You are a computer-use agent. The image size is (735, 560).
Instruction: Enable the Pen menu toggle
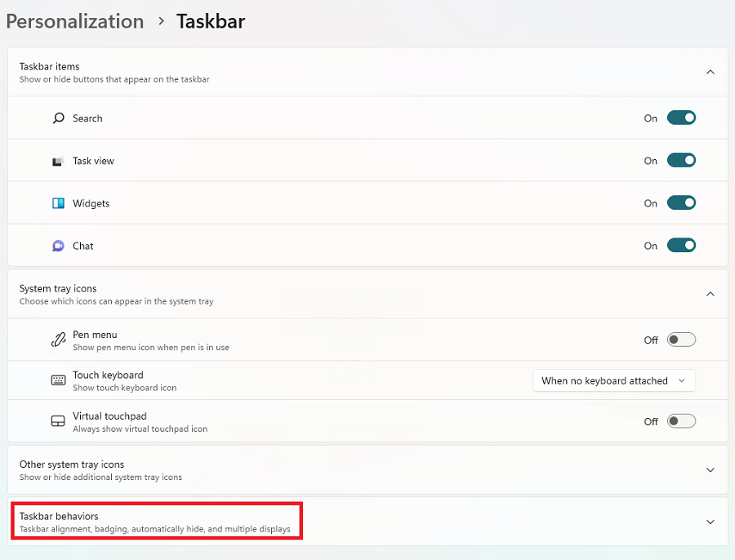(681, 340)
